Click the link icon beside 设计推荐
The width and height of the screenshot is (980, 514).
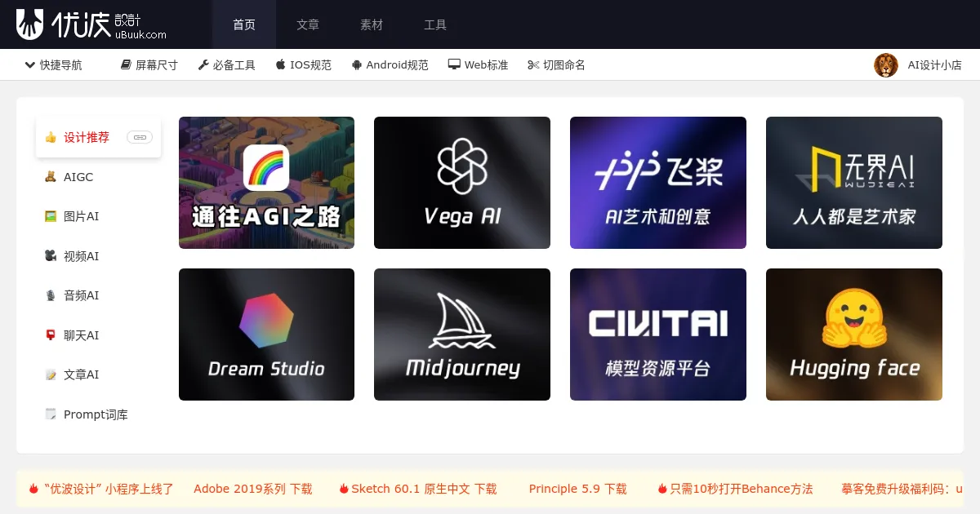pyautogui.click(x=140, y=138)
